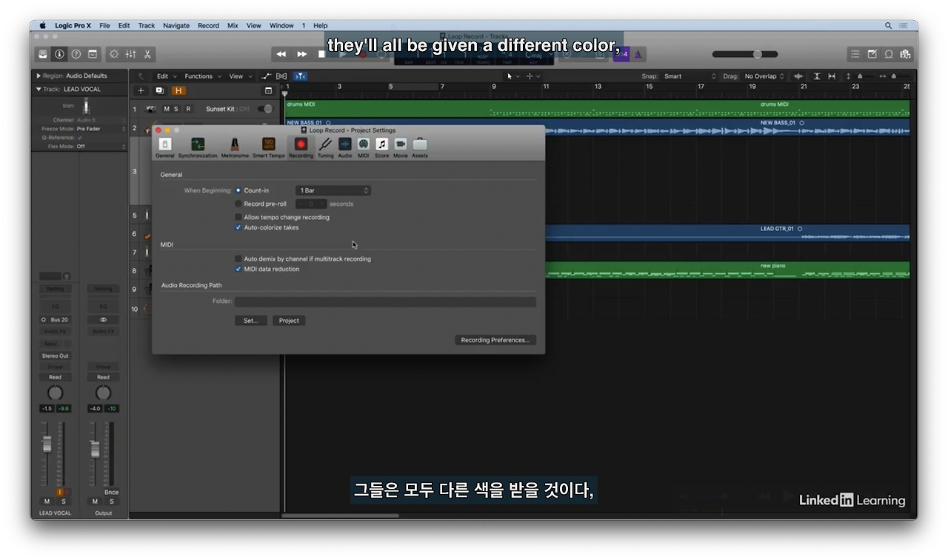Open the tracks area Edit menu
The image size is (948, 560).
coord(166,76)
